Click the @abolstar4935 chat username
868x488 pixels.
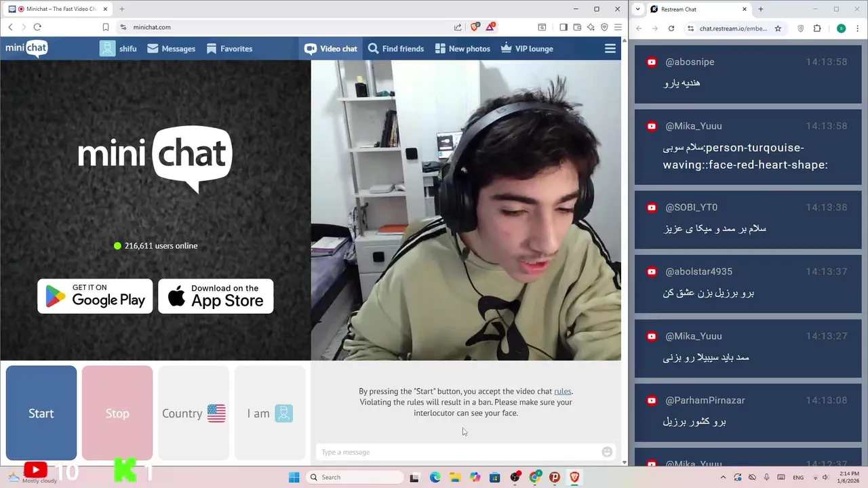coord(698,272)
